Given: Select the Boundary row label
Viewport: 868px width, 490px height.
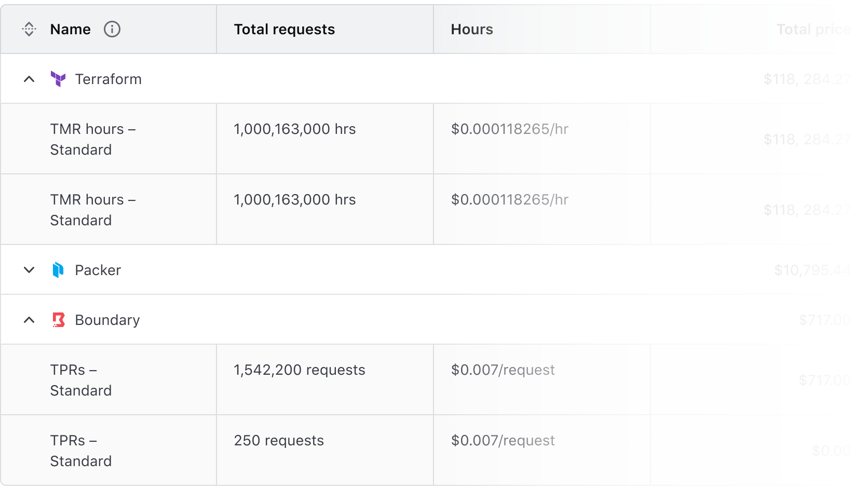Looking at the screenshot, I should coord(107,320).
